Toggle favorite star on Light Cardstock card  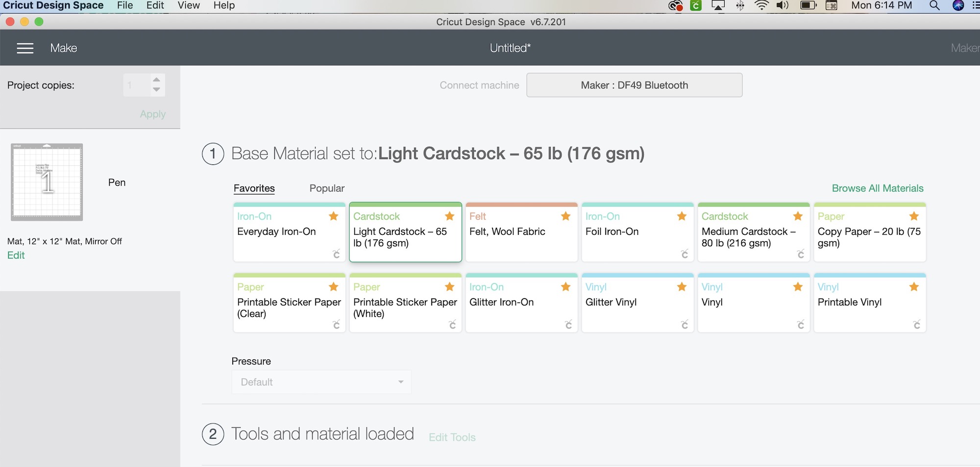(449, 216)
